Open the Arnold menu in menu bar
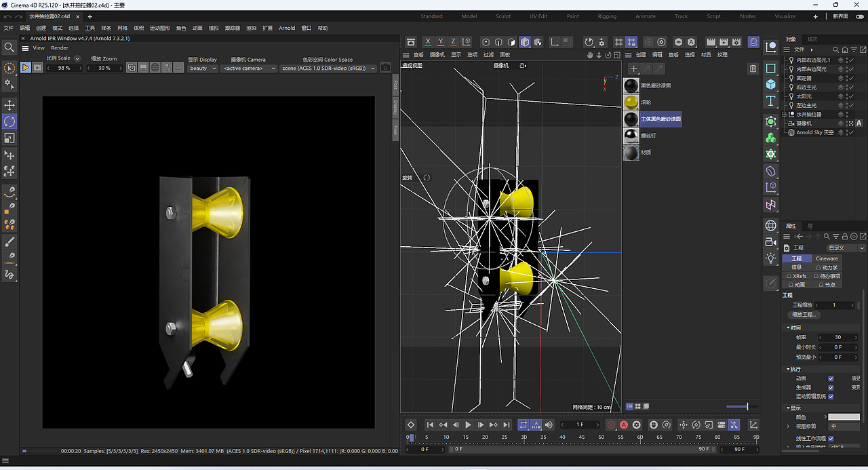 287,28
